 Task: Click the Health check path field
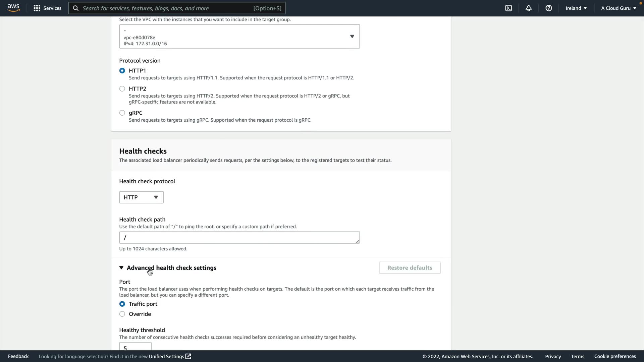[x=239, y=238]
